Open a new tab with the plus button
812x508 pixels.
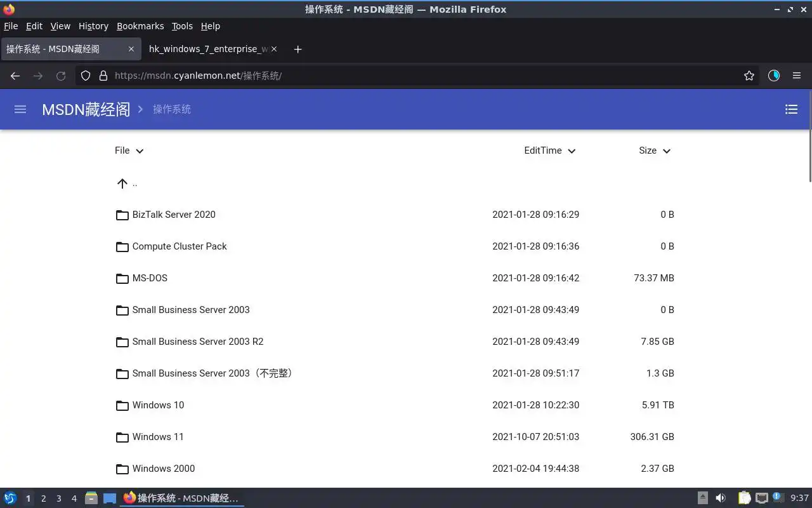[298, 49]
